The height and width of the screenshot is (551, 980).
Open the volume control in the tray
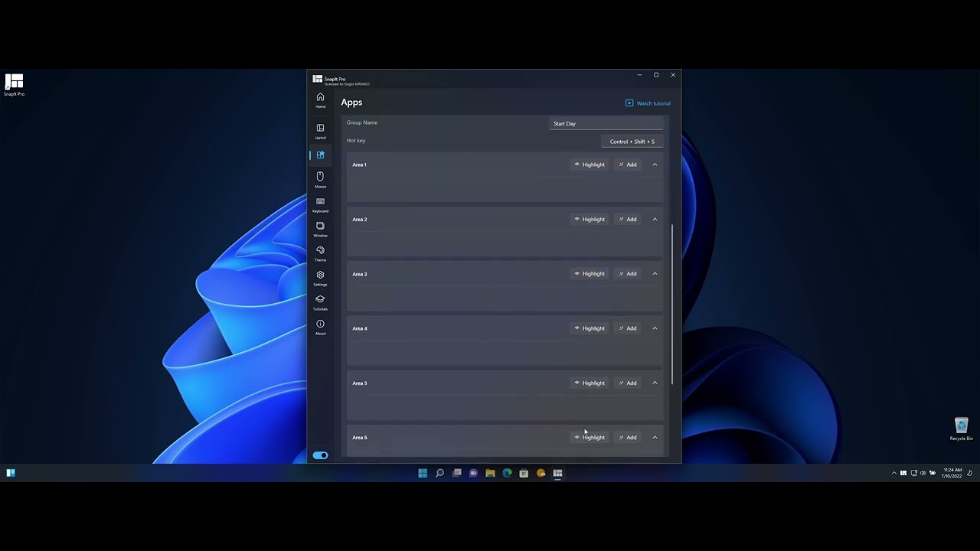[923, 473]
